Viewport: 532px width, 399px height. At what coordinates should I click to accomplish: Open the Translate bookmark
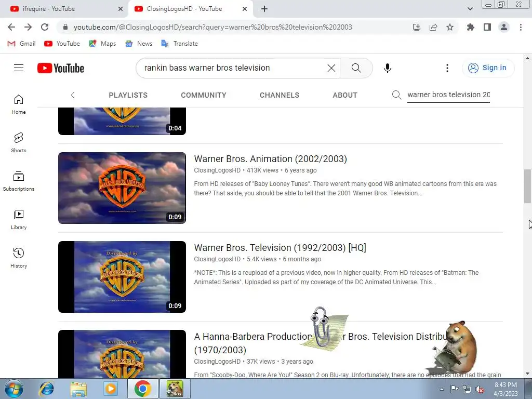179,44
